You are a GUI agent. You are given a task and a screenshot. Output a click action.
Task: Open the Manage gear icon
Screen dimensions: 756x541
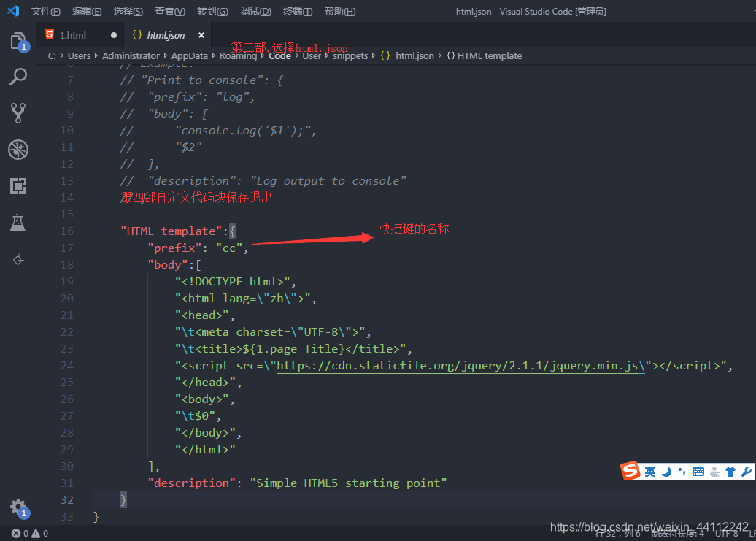[x=18, y=507]
